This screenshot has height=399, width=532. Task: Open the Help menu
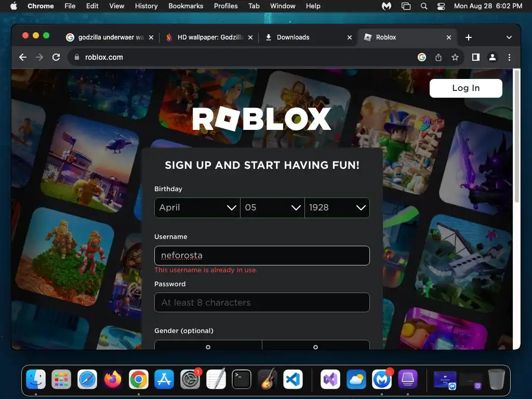pos(313,6)
